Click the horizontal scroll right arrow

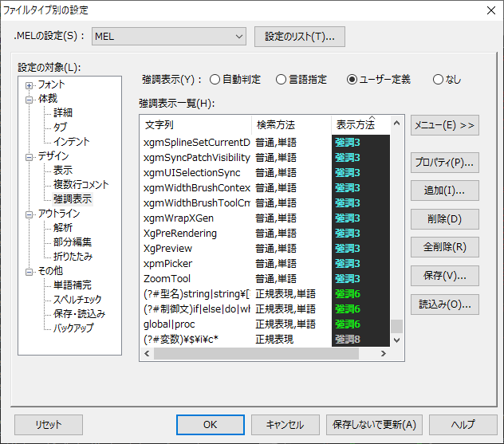coord(383,354)
